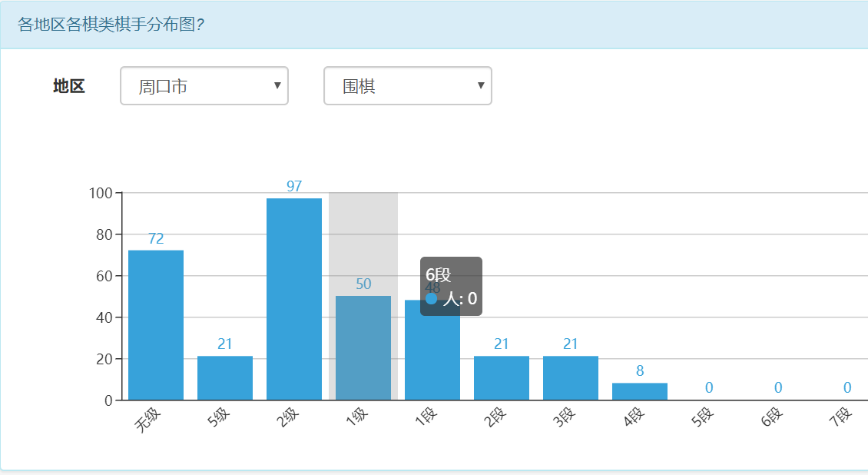Screen dimensions: 868x475
Task: Click the 6段 tooltip heading text
Action: coord(438,275)
